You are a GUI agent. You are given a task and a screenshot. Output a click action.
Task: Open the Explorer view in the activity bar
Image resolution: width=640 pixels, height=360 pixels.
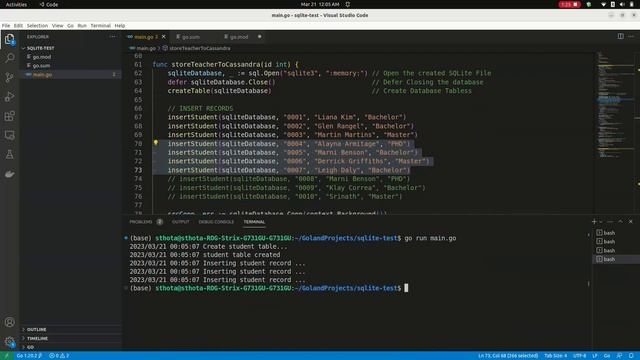[x=9, y=40]
